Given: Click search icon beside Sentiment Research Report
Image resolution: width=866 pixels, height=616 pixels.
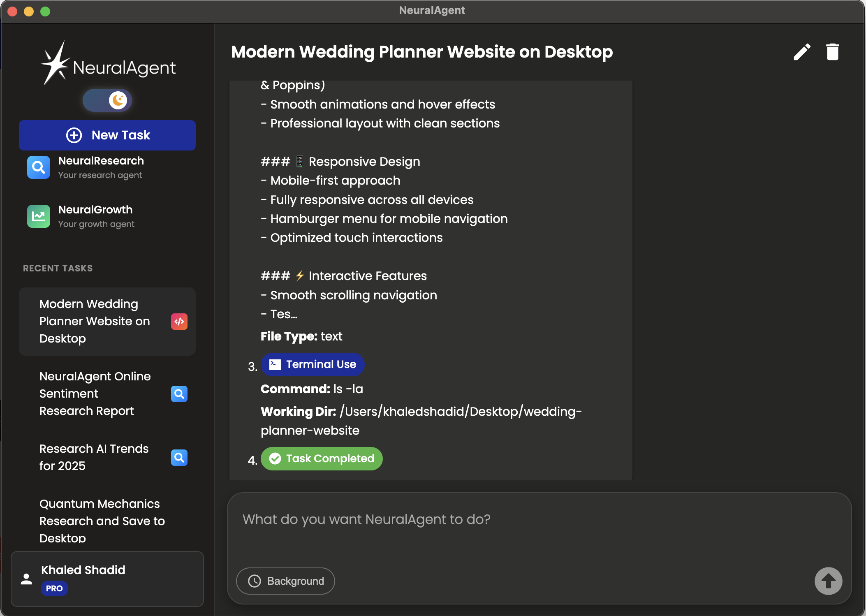Looking at the screenshot, I should pyautogui.click(x=179, y=394).
